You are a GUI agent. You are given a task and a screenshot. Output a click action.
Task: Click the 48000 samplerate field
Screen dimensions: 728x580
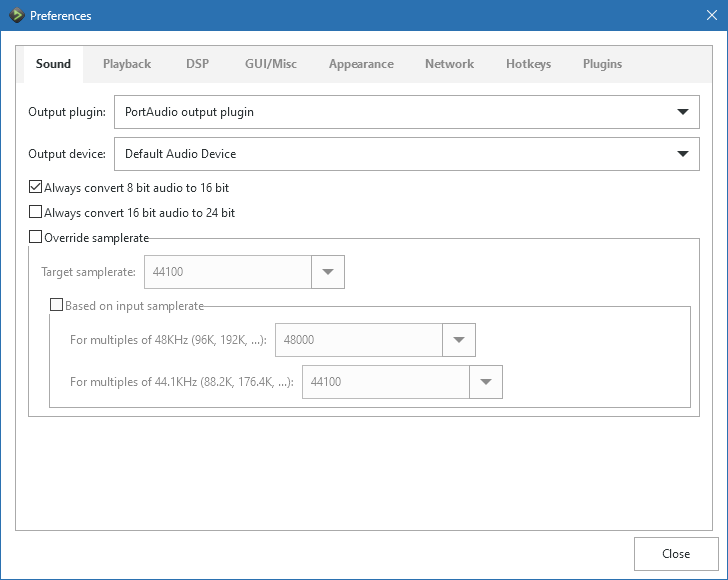tap(358, 340)
